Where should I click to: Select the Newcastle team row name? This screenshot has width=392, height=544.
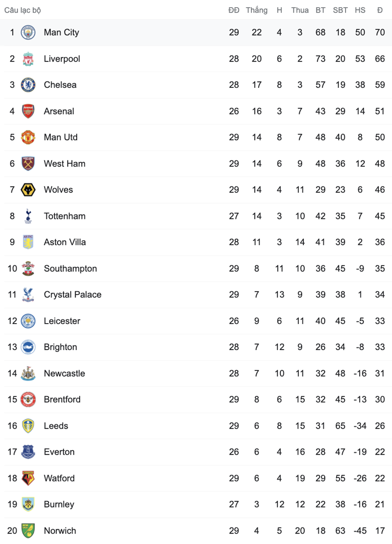point(64,373)
